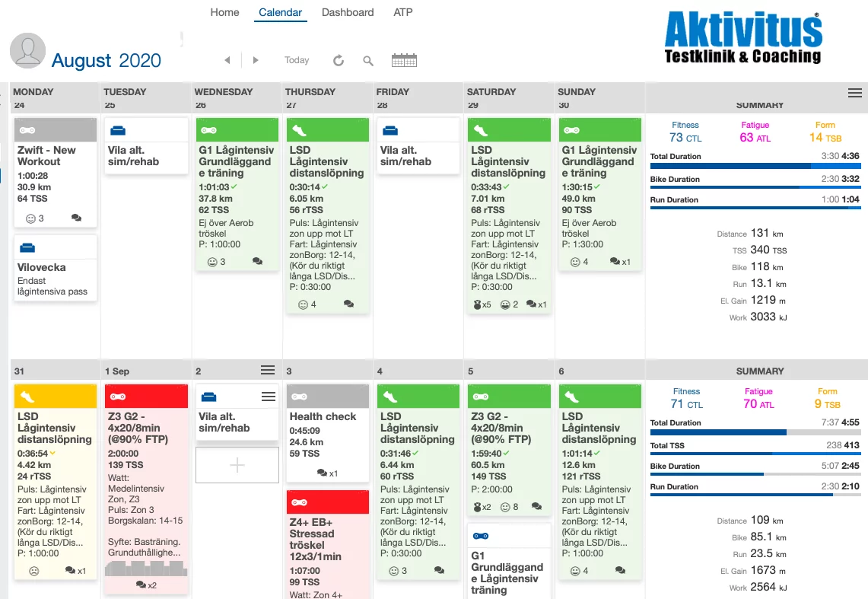This screenshot has height=599, width=868.
Task: Open smiley feeling on Sunday 30 ride
Action: pos(575,262)
